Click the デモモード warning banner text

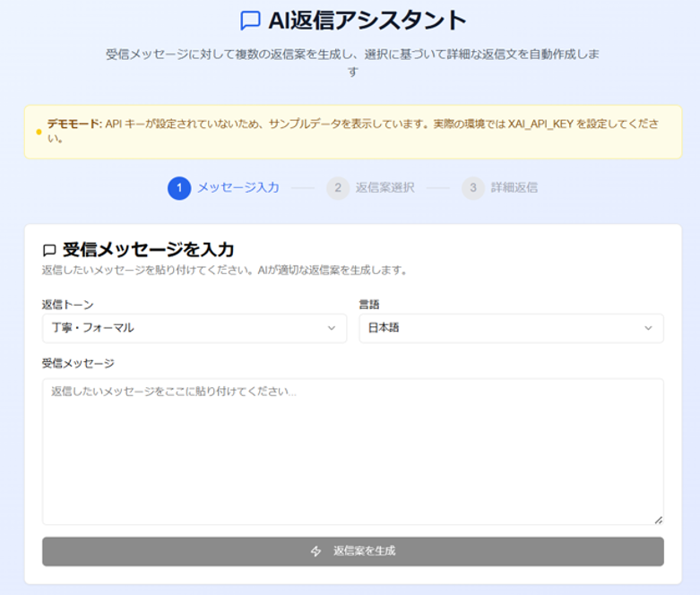pos(352,131)
